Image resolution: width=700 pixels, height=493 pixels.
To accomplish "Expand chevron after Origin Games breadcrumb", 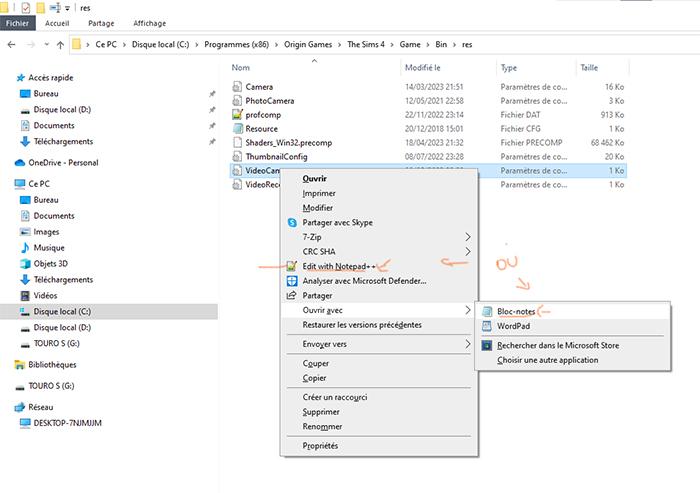I will point(339,44).
